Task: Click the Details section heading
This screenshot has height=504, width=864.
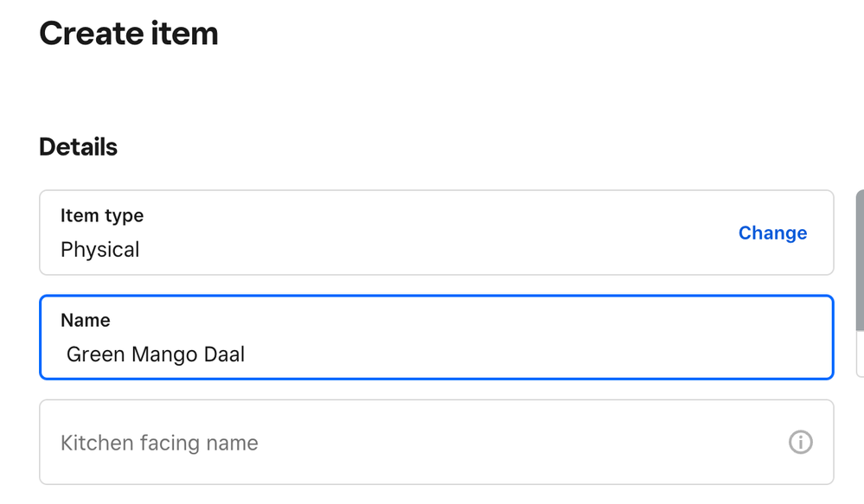Action: [x=78, y=147]
